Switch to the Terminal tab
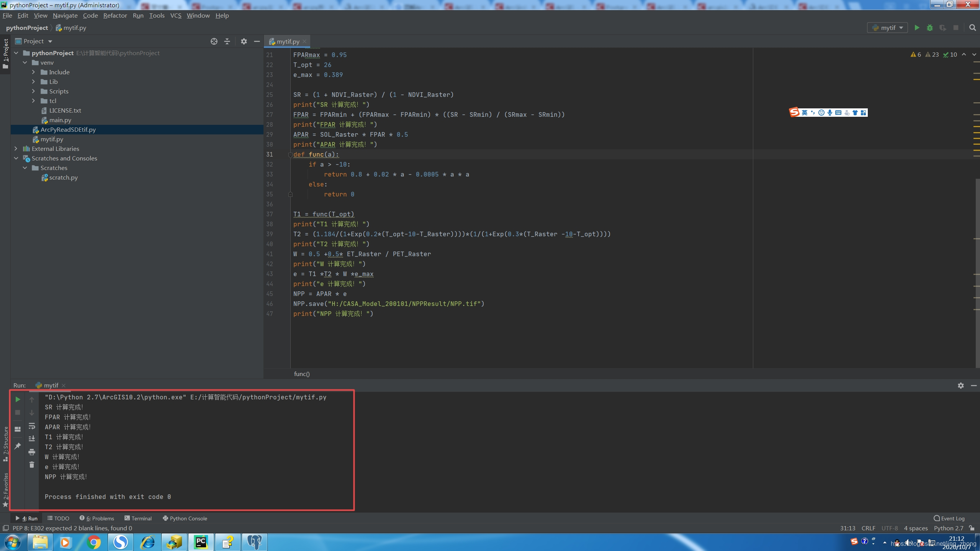Screen dimensions: 980x551 138,518
